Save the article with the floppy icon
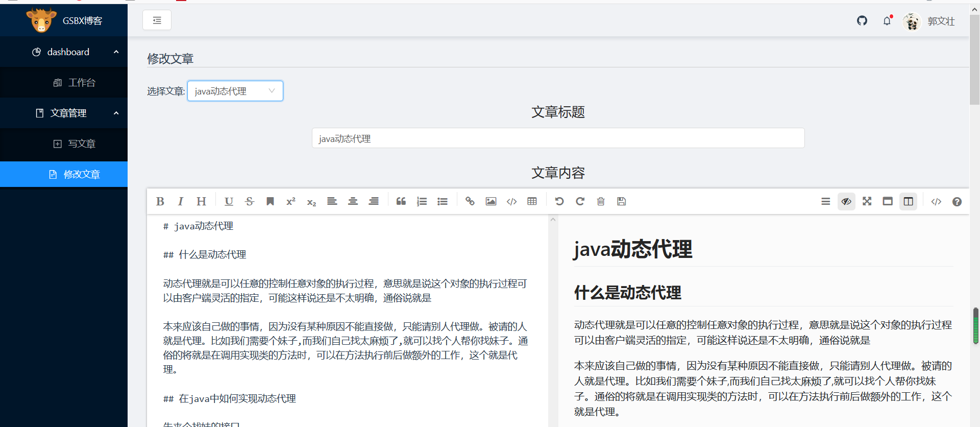 621,201
